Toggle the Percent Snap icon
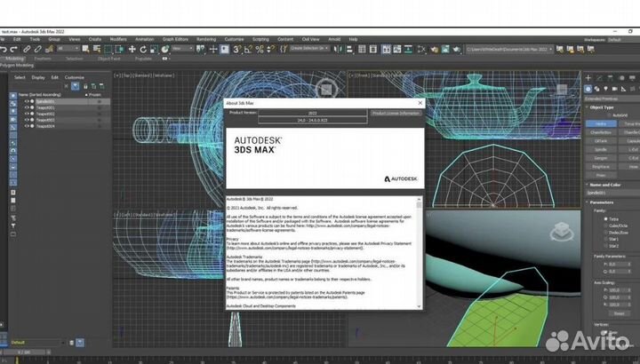The image size is (640, 364). (260, 50)
